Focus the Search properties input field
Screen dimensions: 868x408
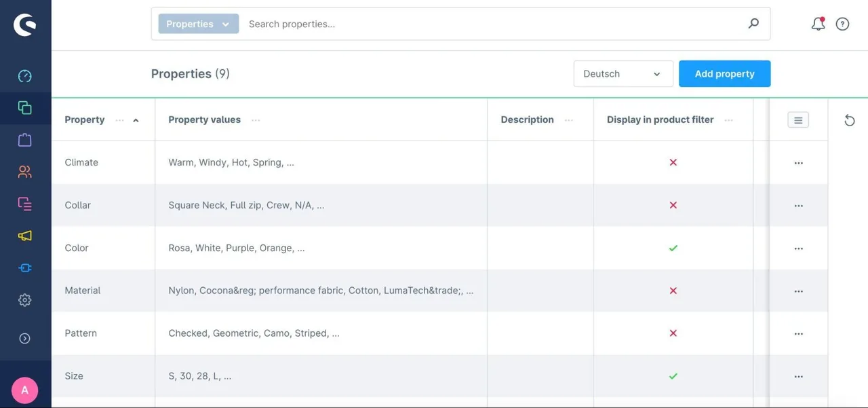[492, 24]
